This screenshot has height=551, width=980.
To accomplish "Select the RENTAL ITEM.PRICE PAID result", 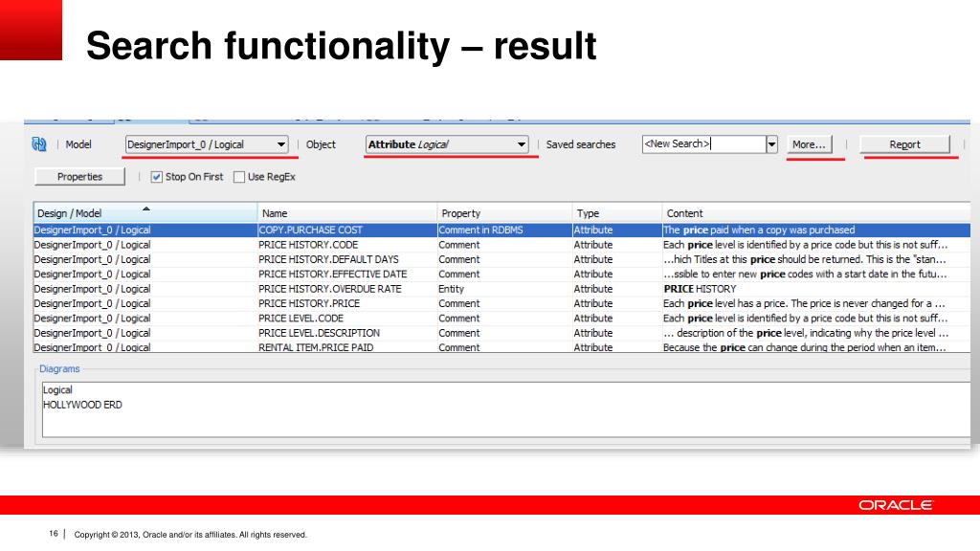I will point(501,346).
